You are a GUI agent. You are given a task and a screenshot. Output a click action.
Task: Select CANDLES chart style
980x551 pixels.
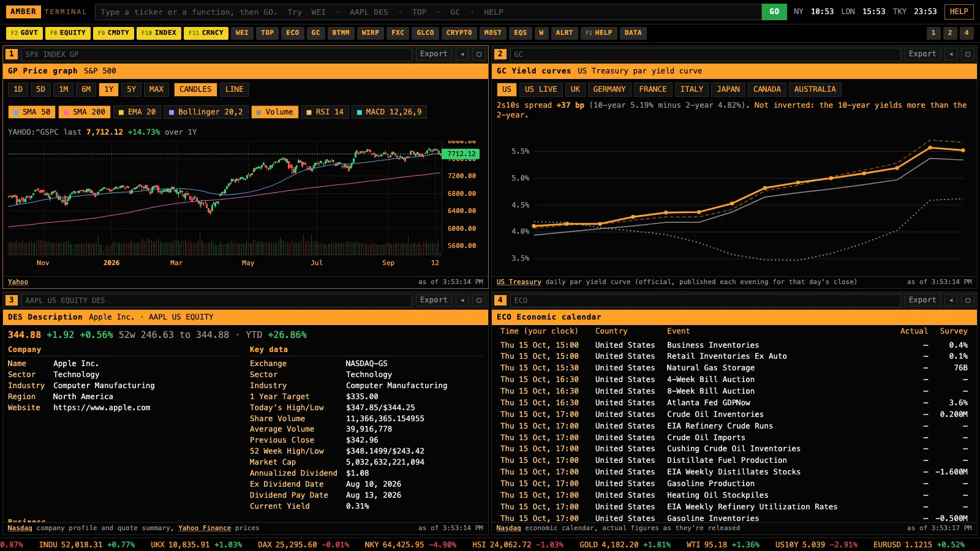click(195, 89)
